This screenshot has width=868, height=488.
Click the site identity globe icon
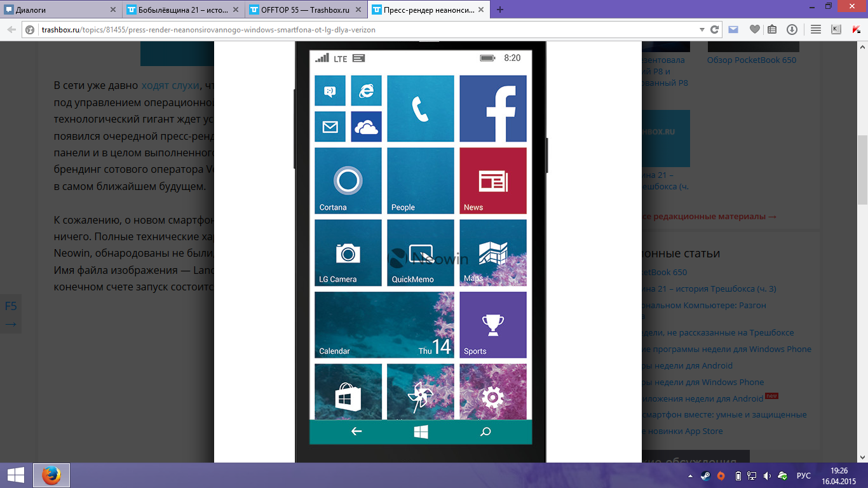(30, 30)
